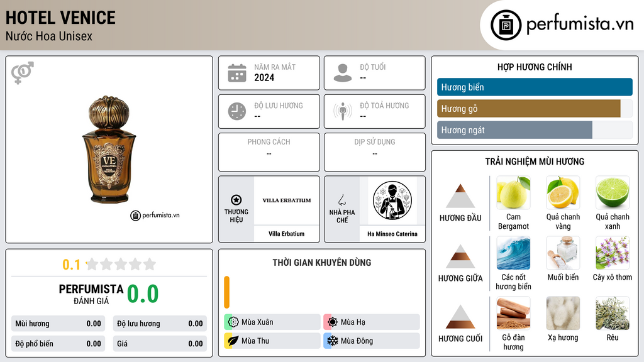This screenshot has width=644, height=362.
Task: Click the Hương ngát accord bar
Action: pyautogui.click(x=535, y=129)
